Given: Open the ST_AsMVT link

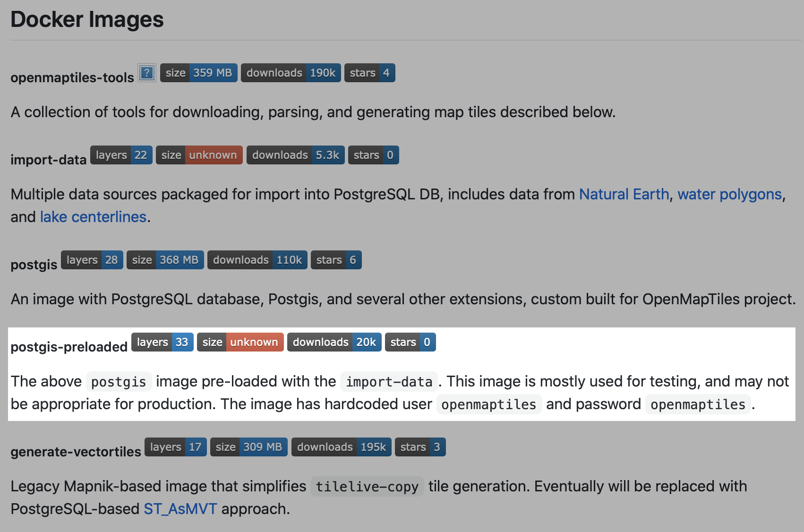Looking at the screenshot, I should [x=180, y=509].
